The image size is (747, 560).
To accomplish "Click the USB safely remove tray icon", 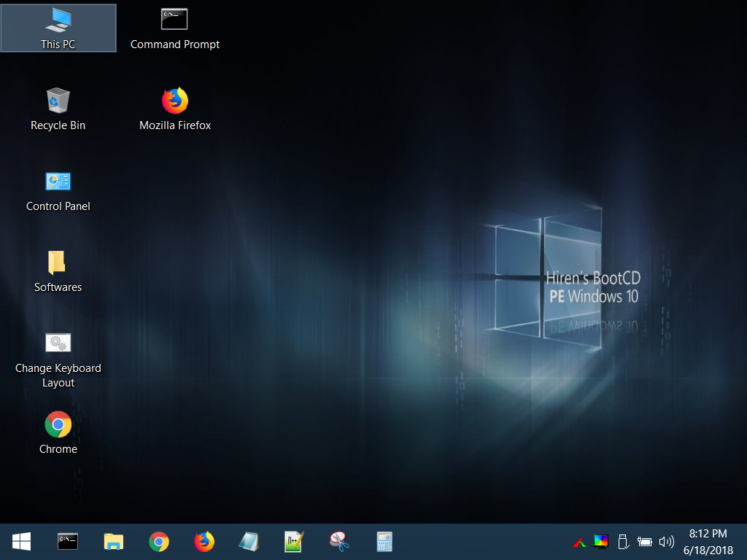I will click(x=623, y=542).
